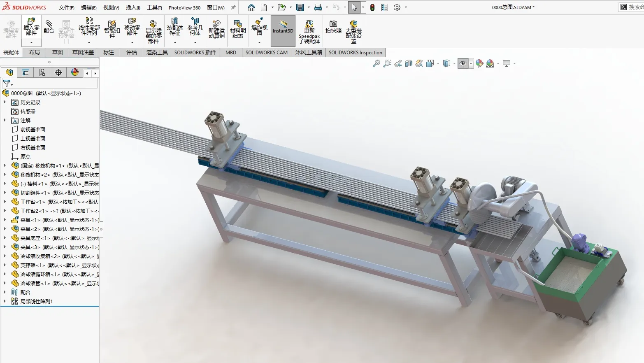Open the edit appearance color ball
Image resolution: width=644 pixels, height=363 pixels.
(x=479, y=63)
